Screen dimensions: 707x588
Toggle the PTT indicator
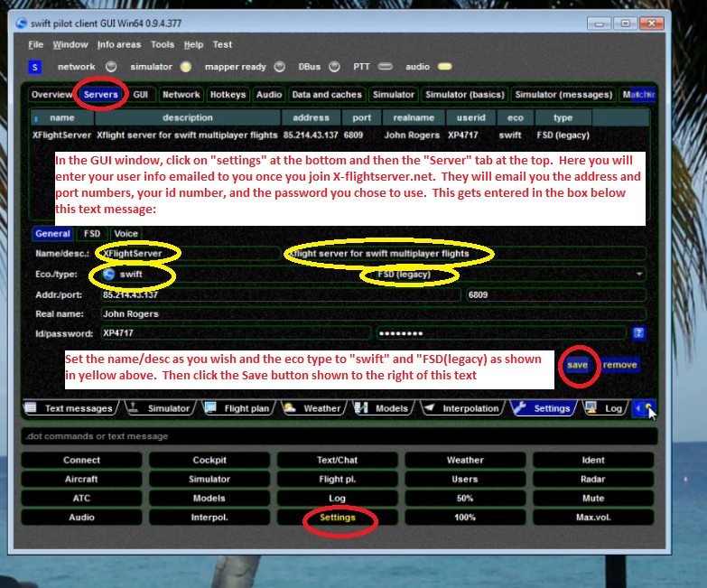point(386,66)
